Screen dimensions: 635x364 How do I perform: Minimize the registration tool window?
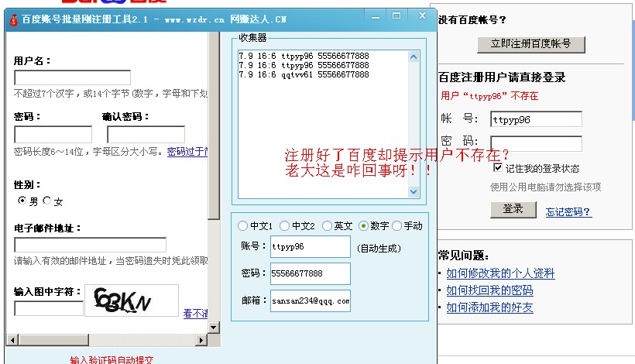coord(376,16)
